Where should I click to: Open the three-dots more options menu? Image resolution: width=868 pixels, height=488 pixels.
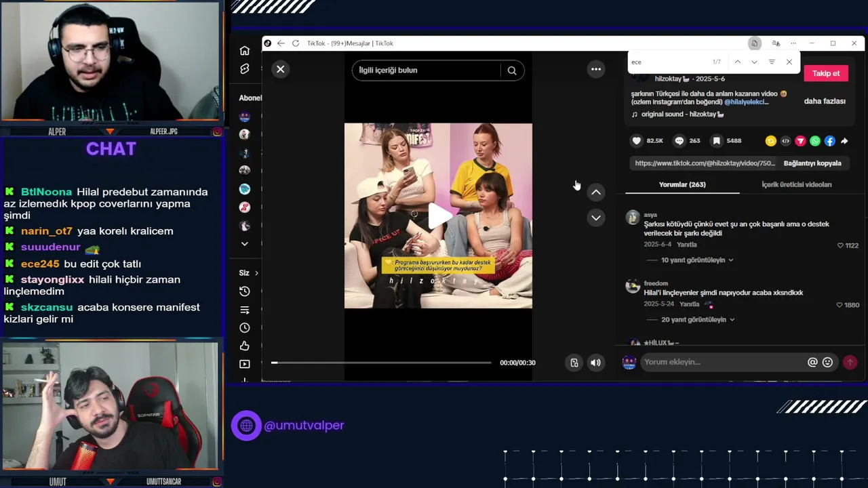(x=596, y=69)
